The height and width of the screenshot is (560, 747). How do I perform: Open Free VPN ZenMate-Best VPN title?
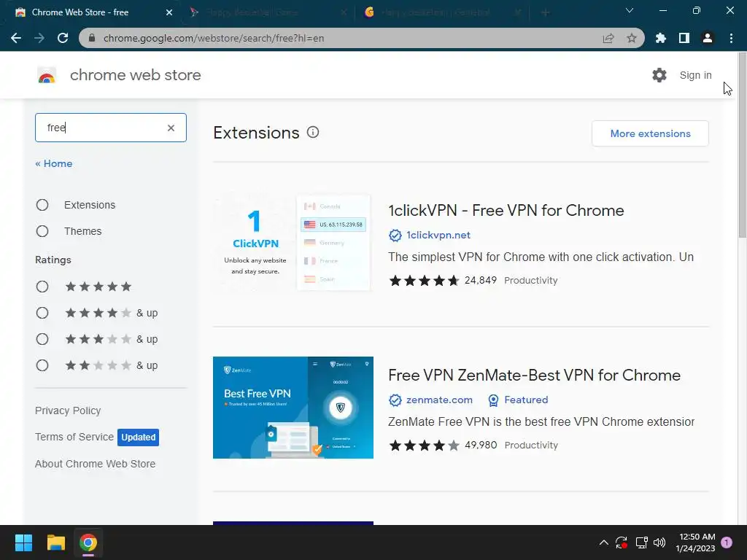tap(534, 376)
